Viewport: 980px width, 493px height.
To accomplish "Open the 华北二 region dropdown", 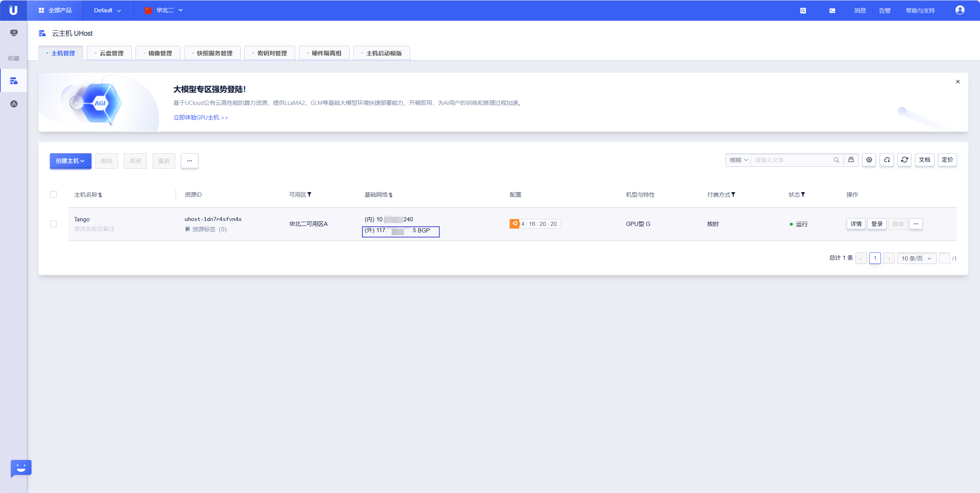I will pyautogui.click(x=164, y=10).
